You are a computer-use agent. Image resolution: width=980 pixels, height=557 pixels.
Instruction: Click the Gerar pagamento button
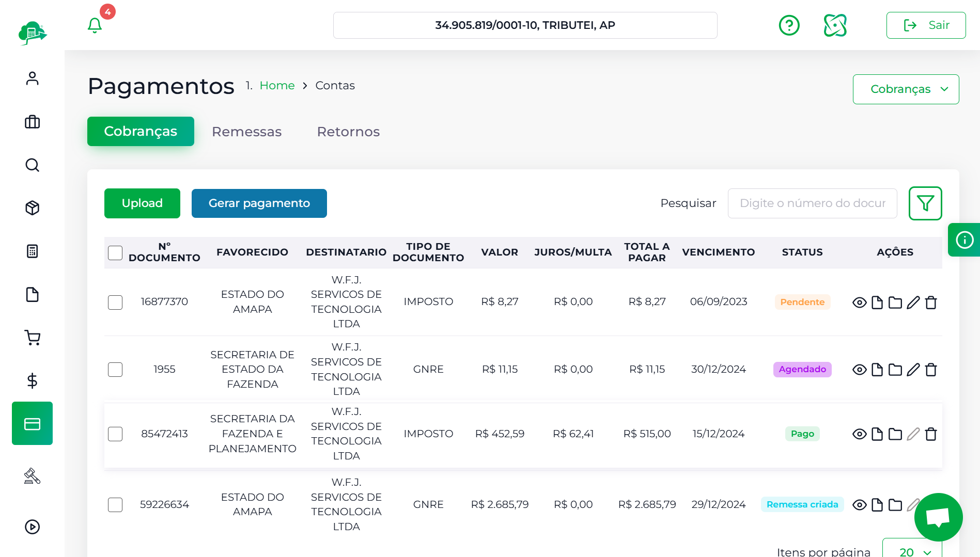coord(259,203)
